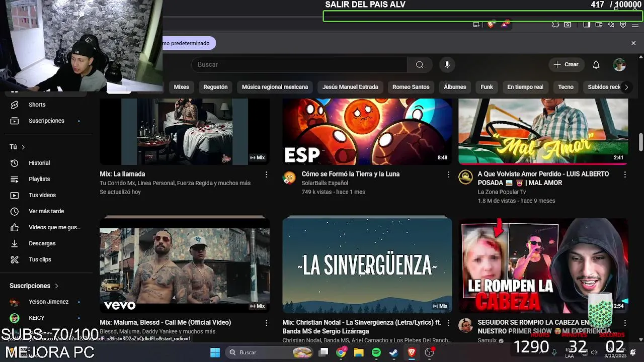Select the Álbumes chip

click(x=455, y=87)
